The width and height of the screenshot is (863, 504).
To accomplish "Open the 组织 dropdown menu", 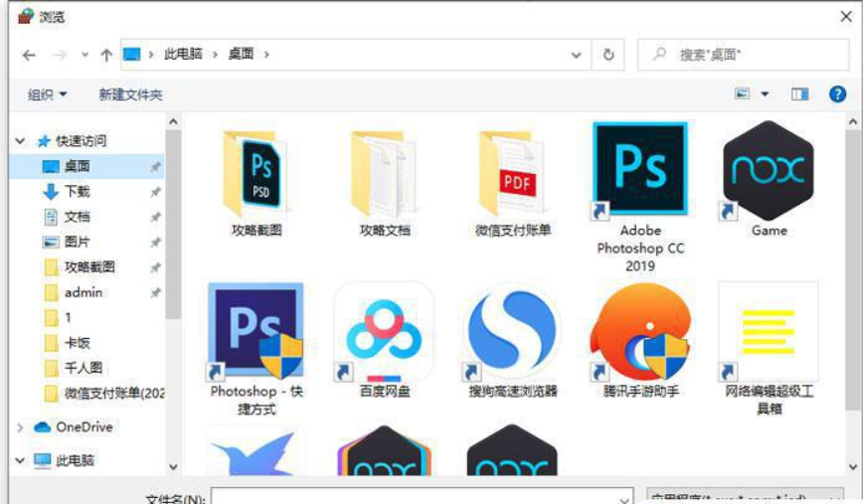I will coord(48,94).
